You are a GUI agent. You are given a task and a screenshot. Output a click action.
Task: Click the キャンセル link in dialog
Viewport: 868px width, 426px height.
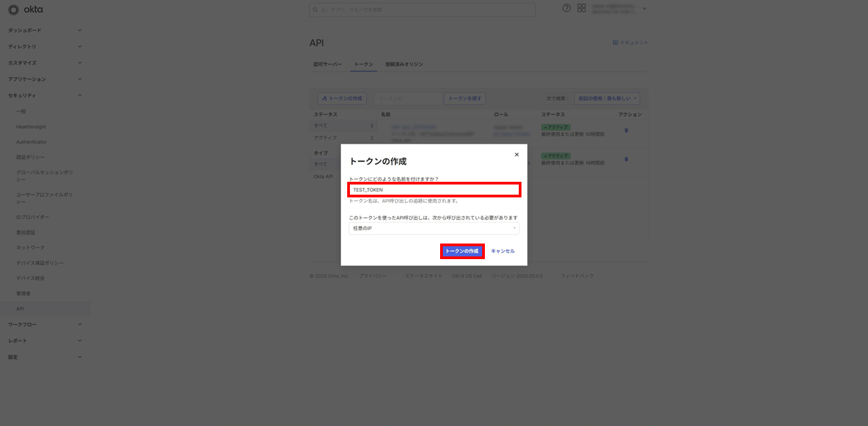tap(502, 251)
